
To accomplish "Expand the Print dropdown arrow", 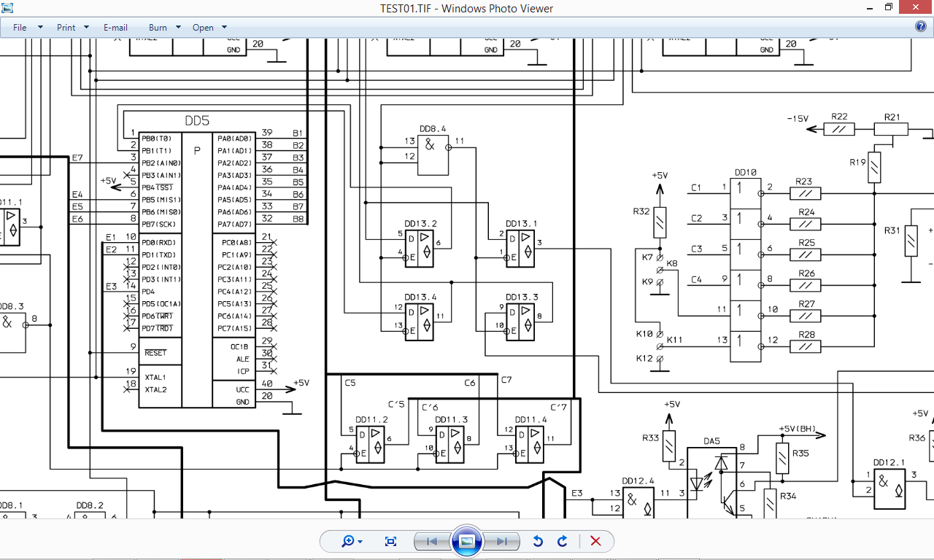I will (x=86, y=28).
